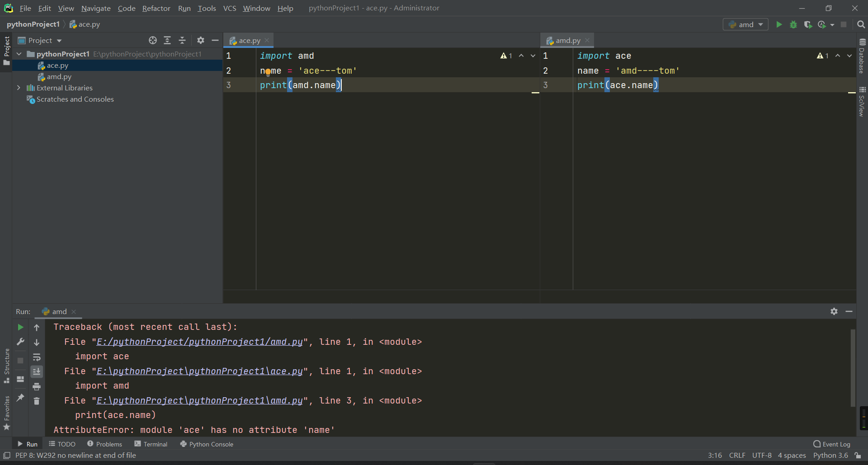Collapse all in the Project panel
This screenshot has width=868, height=465.
click(x=182, y=41)
